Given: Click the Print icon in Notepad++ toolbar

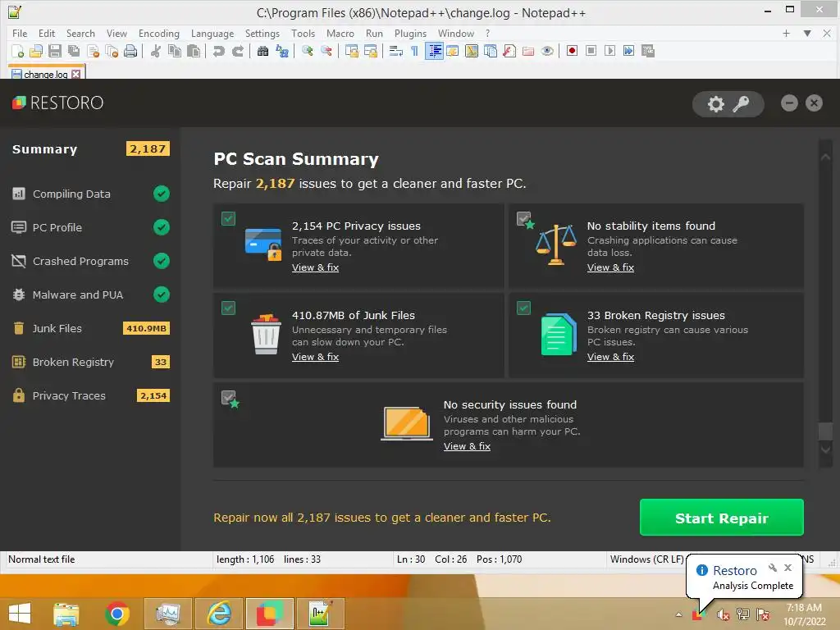Looking at the screenshot, I should coord(130,51).
